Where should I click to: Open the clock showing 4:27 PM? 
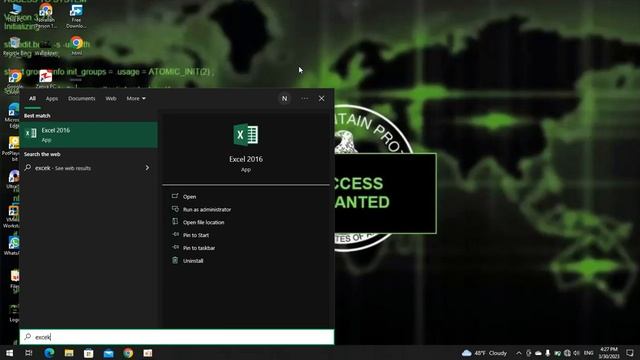[x=609, y=353]
